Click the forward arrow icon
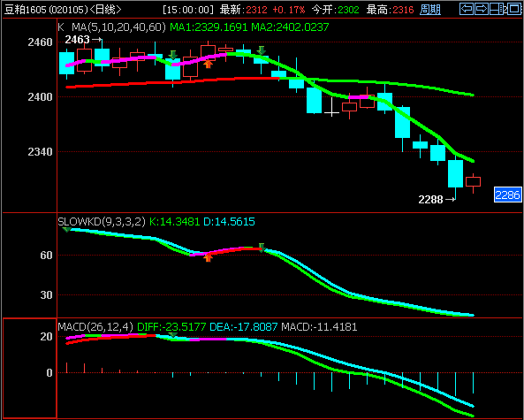Image resolution: width=524 pixels, height=420 pixels. click(482, 9)
